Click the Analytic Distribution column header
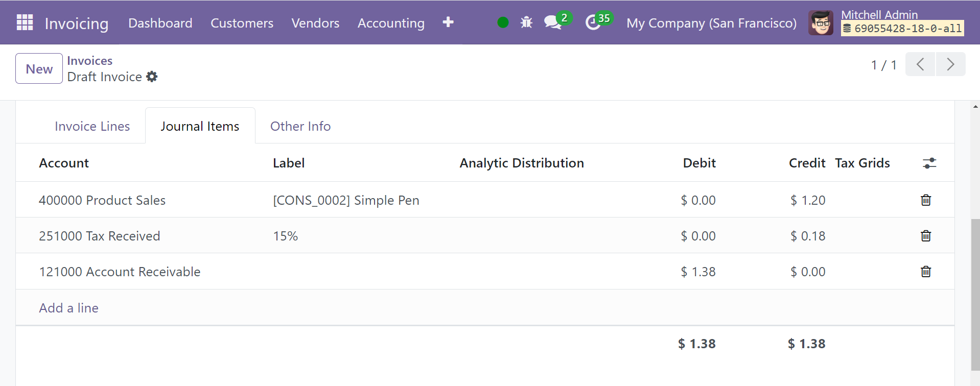This screenshot has width=980, height=386. pyautogui.click(x=522, y=163)
